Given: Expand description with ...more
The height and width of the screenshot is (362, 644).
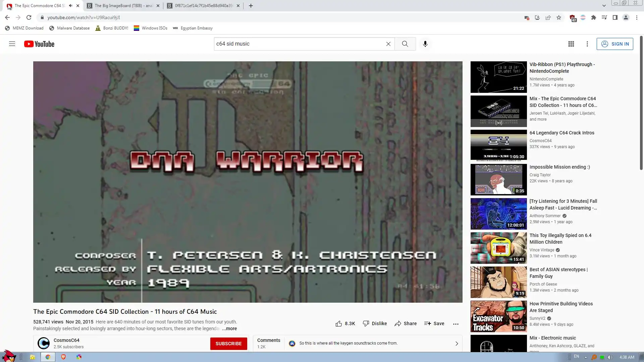Looking at the screenshot, I should [x=229, y=328].
